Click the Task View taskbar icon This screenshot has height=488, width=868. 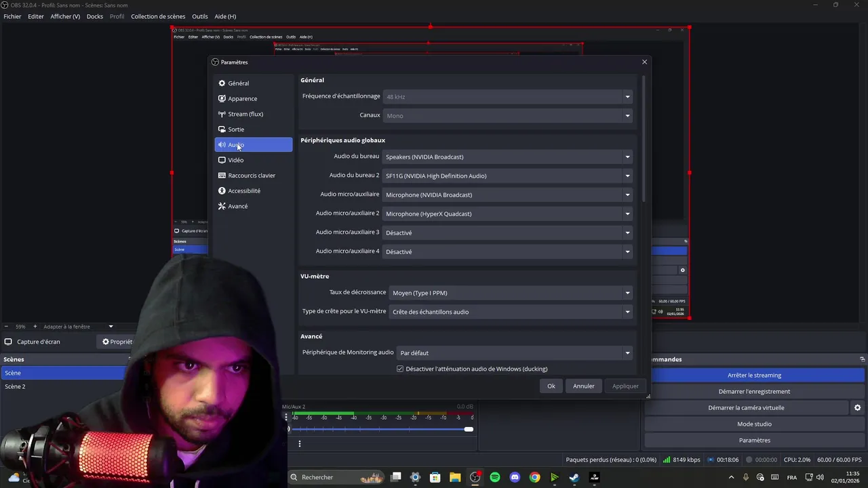396,477
